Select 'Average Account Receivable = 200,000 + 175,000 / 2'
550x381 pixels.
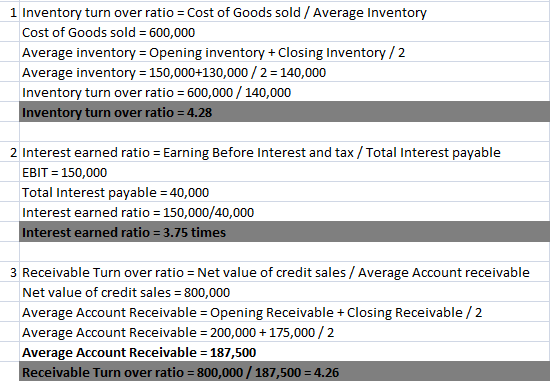click(284, 332)
